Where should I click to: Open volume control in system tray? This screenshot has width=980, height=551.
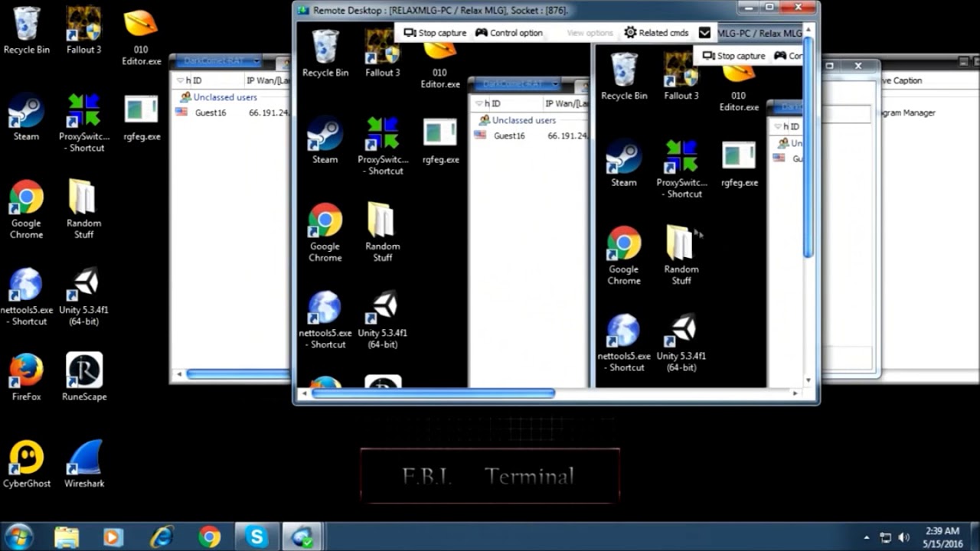[903, 537]
